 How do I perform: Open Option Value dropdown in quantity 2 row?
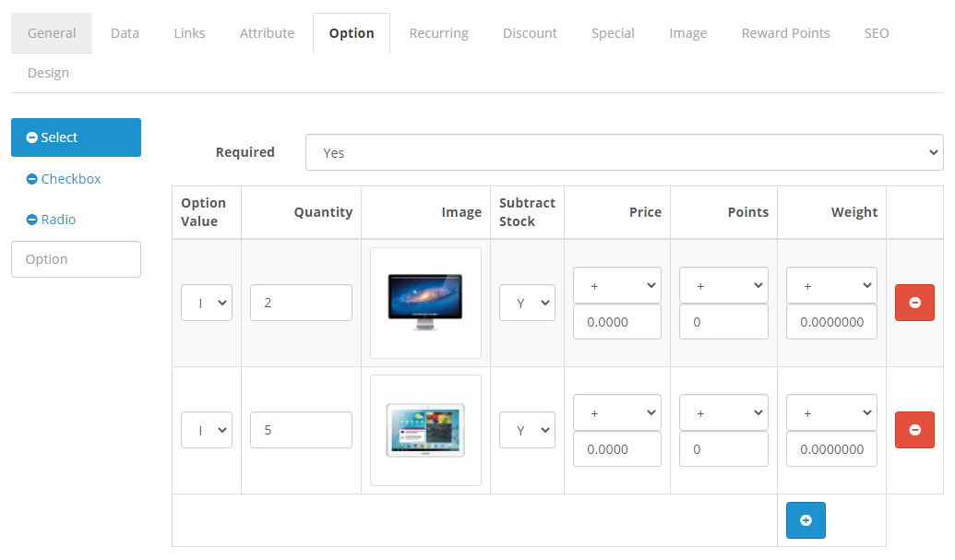pyautogui.click(x=207, y=303)
